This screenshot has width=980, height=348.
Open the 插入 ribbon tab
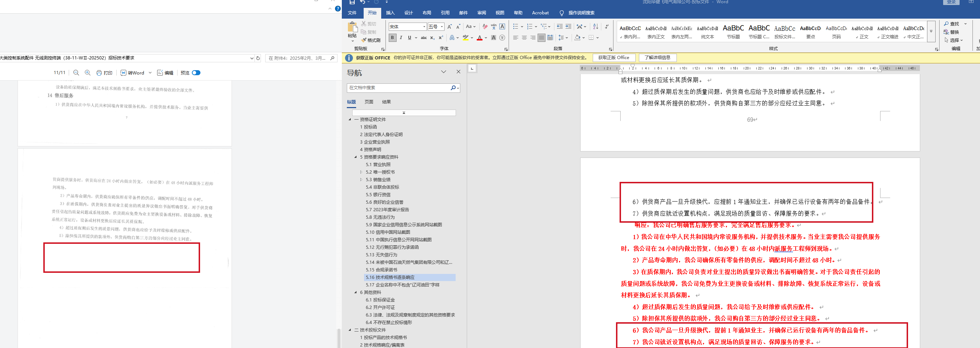390,13
